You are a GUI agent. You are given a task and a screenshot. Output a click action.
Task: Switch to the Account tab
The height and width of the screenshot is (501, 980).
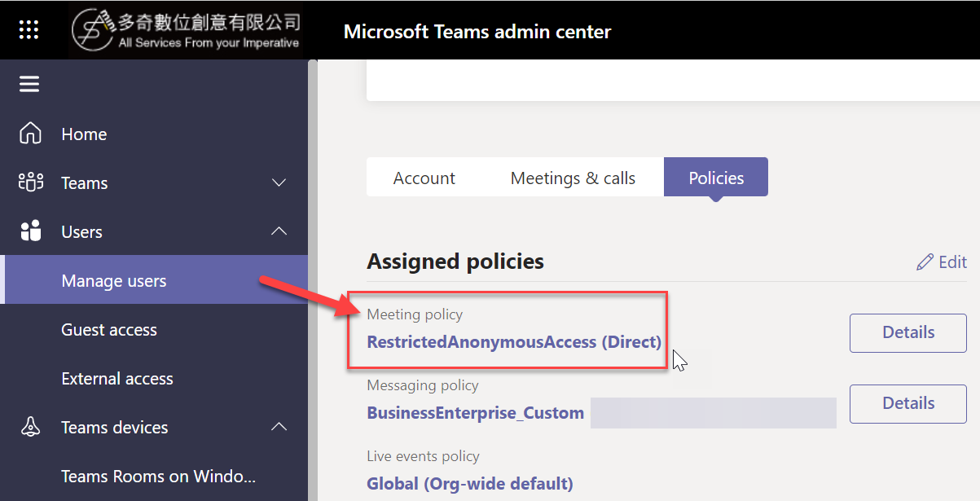(424, 178)
